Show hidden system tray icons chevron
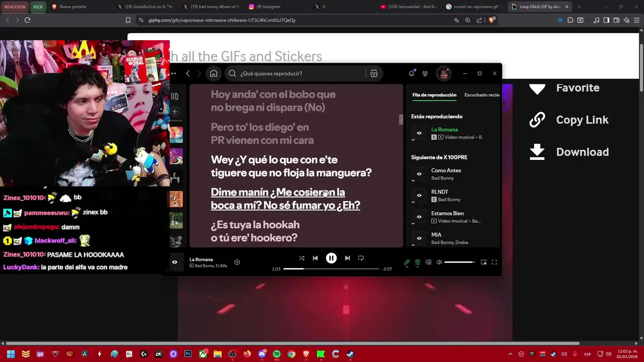The image size is (644, 362). (x=511, y=354)
